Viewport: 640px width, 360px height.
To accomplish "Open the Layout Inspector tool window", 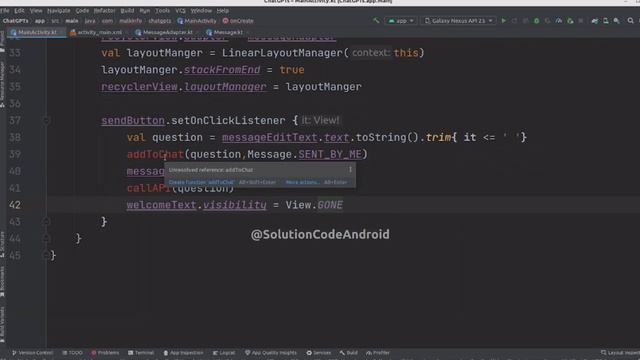I will [620, 353].
